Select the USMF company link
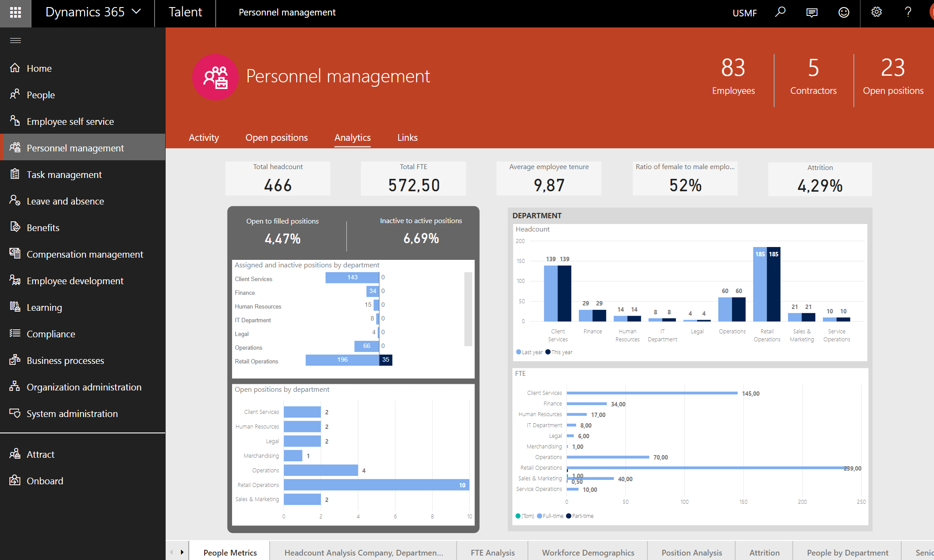 744,13
